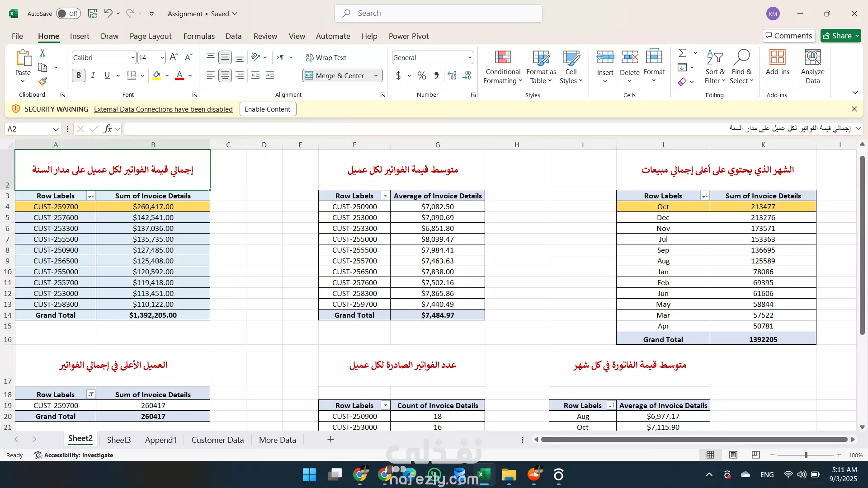Switch to Page Layout view icon

point(733,455)
